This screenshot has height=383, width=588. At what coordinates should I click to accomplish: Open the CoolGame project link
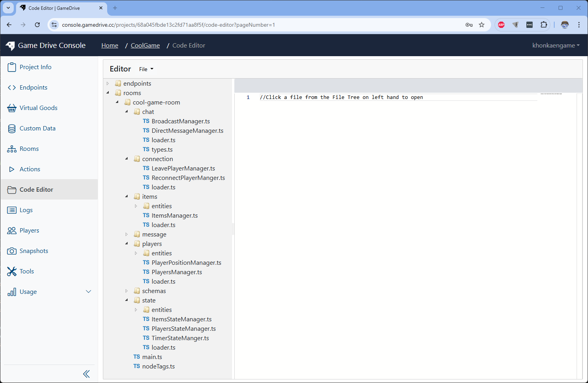click(145, 46)
